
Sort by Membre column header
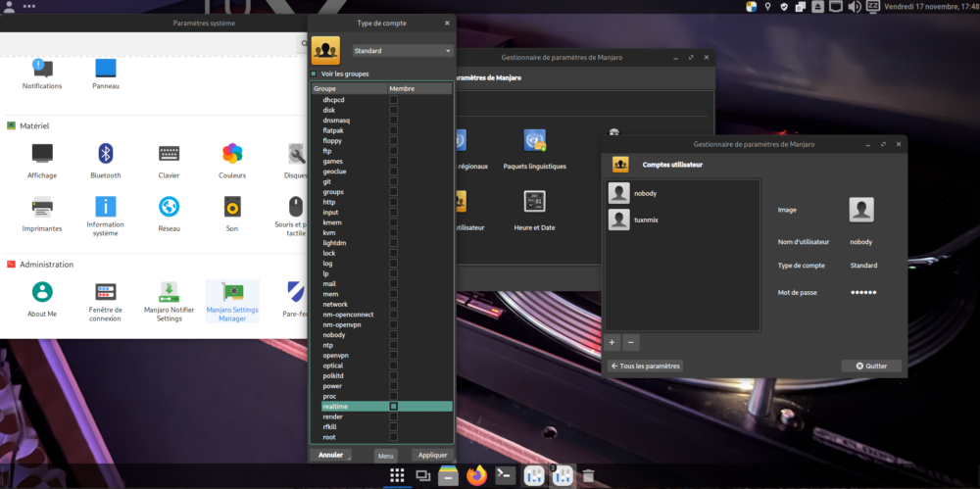(x=419, y=89)
